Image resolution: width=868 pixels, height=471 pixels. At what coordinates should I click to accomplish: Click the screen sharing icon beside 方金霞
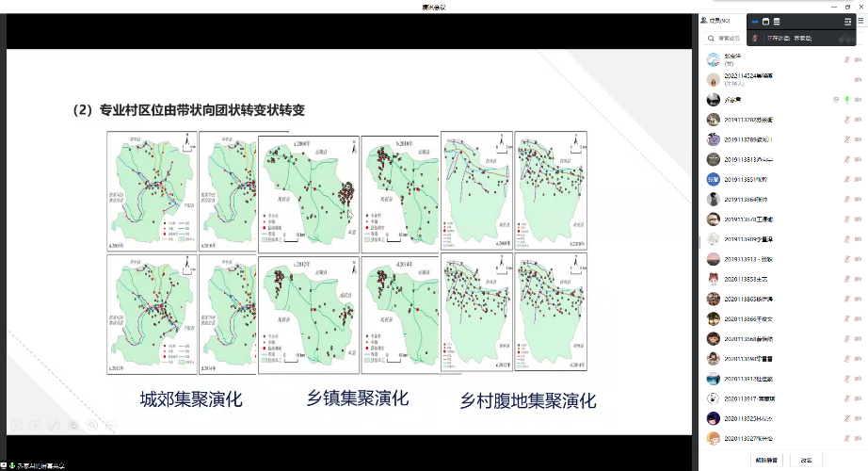[x=835, y=99]
